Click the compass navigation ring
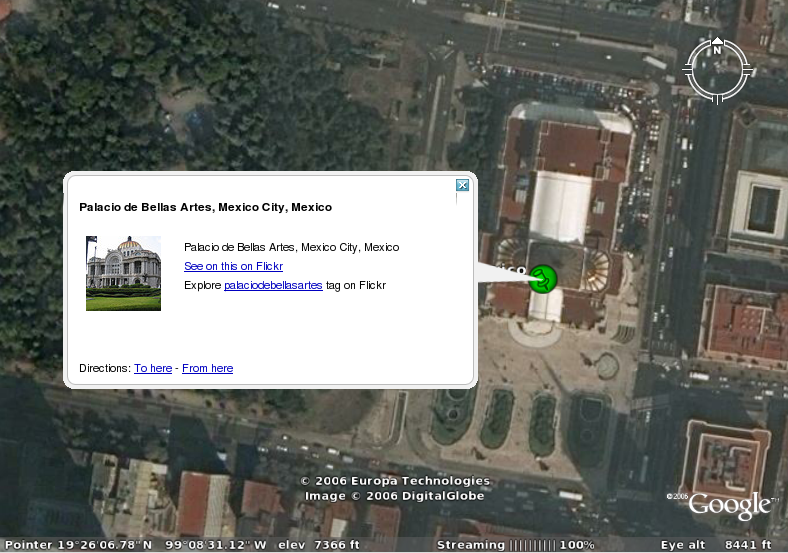 coord(717,70)
